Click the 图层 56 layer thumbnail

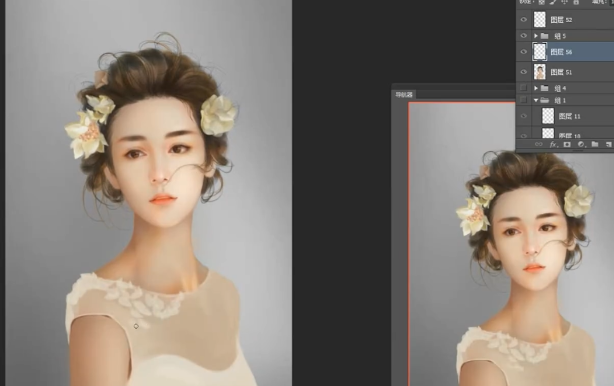click(540, 52)
